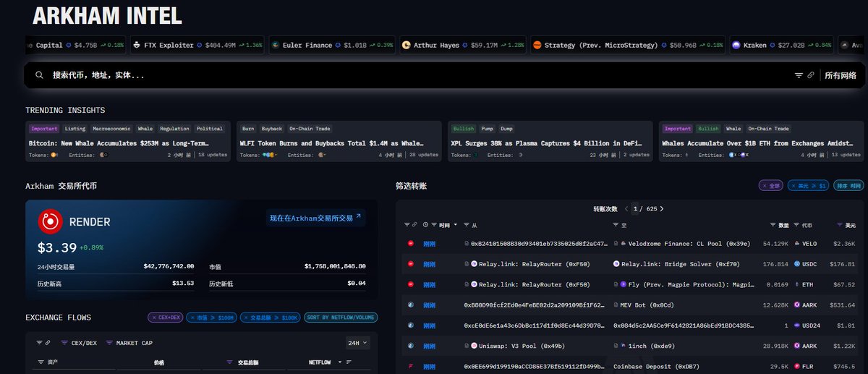Viewport: 868px width, 374px height.
Task: Remove the 美元 ≥ $1 transfer filter chip
Action: tap(793, 186)
